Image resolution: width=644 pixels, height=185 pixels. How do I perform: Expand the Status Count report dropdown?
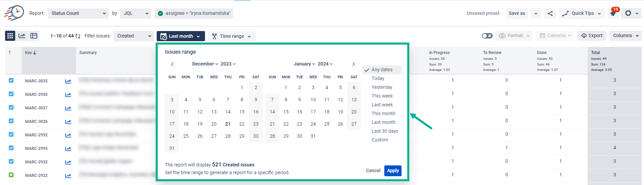[78, 14]
